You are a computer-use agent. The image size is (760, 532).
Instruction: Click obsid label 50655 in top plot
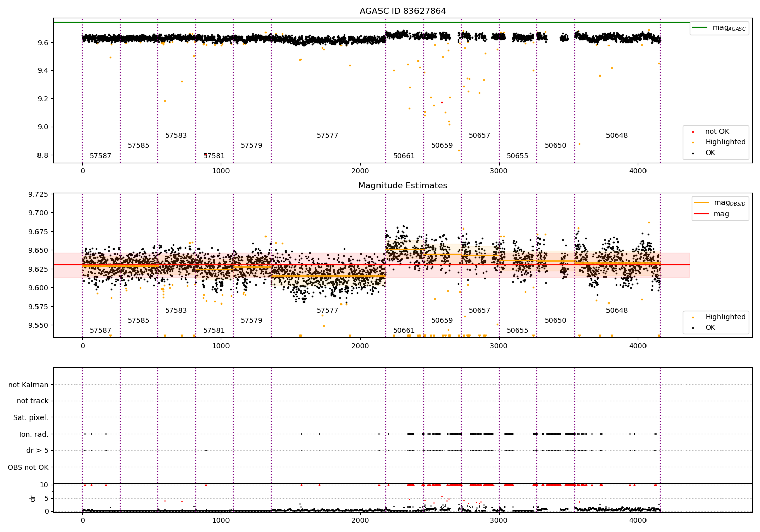click(x=517, y=156)
